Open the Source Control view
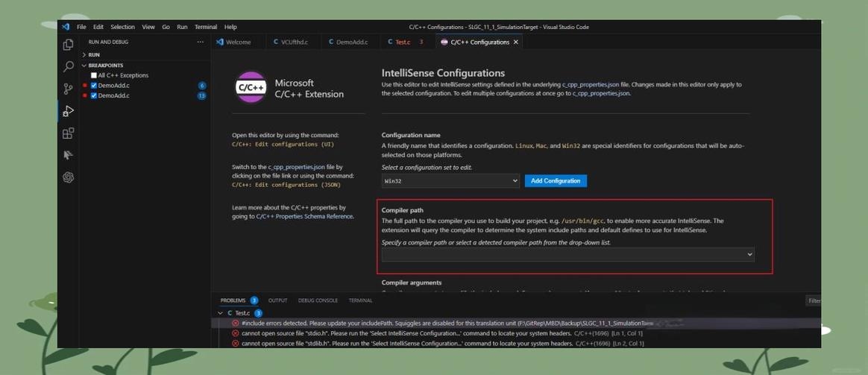The width and height of the screenshot is (868, 375). tap(68, 89)
